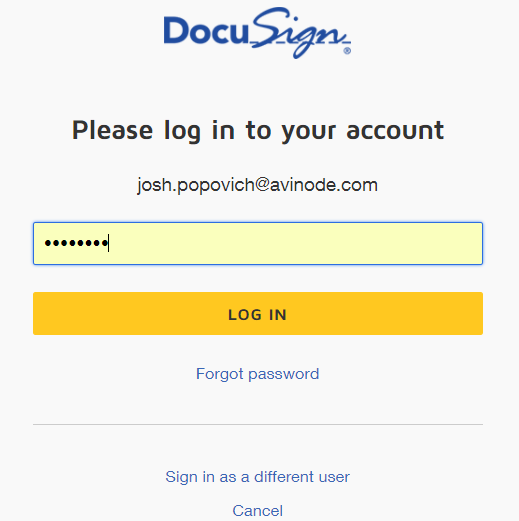Click the word "Please" in the heading
The height and width of the screenshot is (521, 519).
(x=112, y=130)
